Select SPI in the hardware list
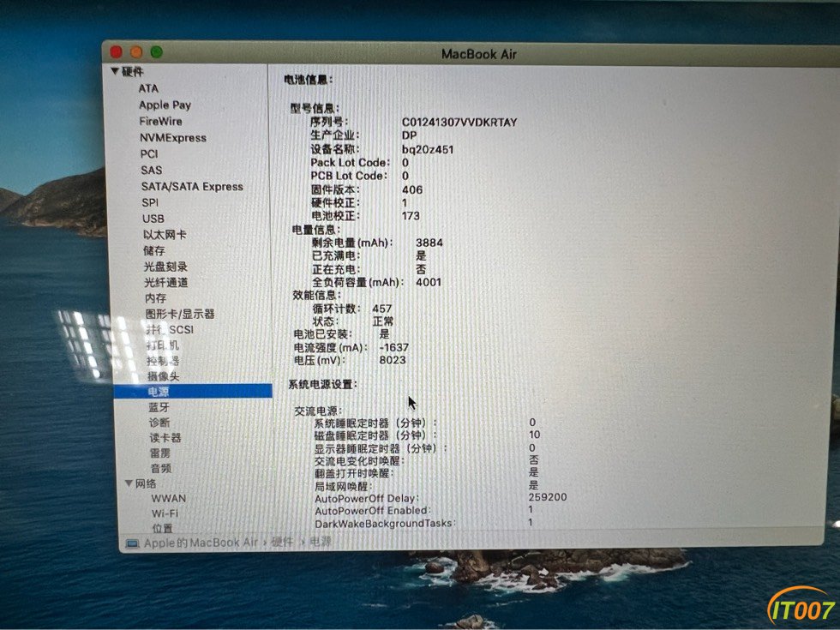 [x=150, y=202]
